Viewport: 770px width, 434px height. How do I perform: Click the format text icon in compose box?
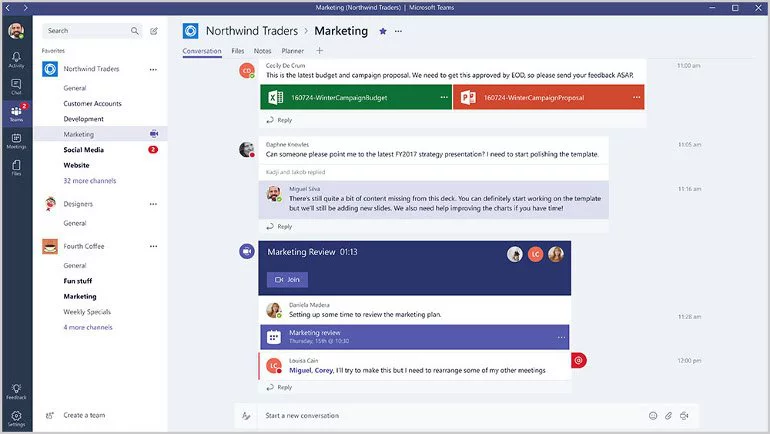point(246,416)
